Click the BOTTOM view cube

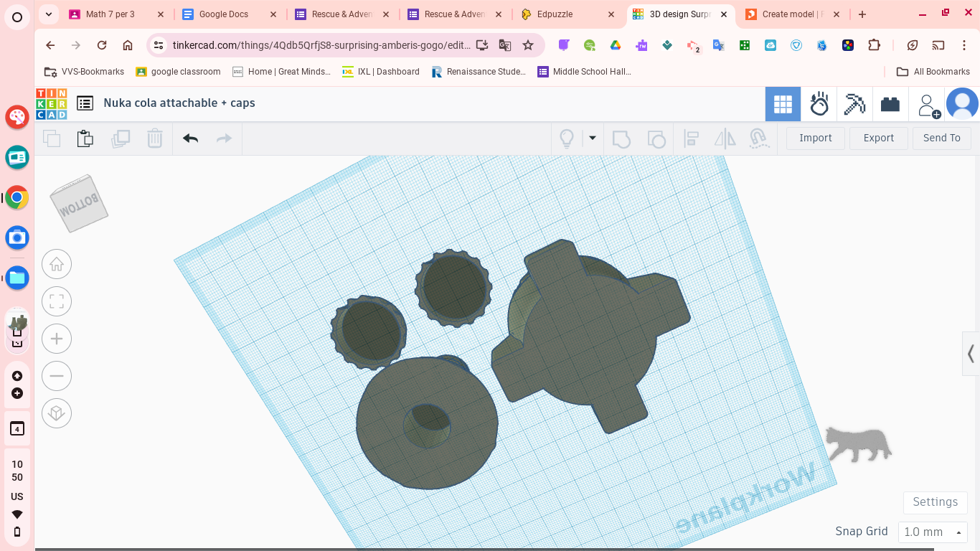79,204
